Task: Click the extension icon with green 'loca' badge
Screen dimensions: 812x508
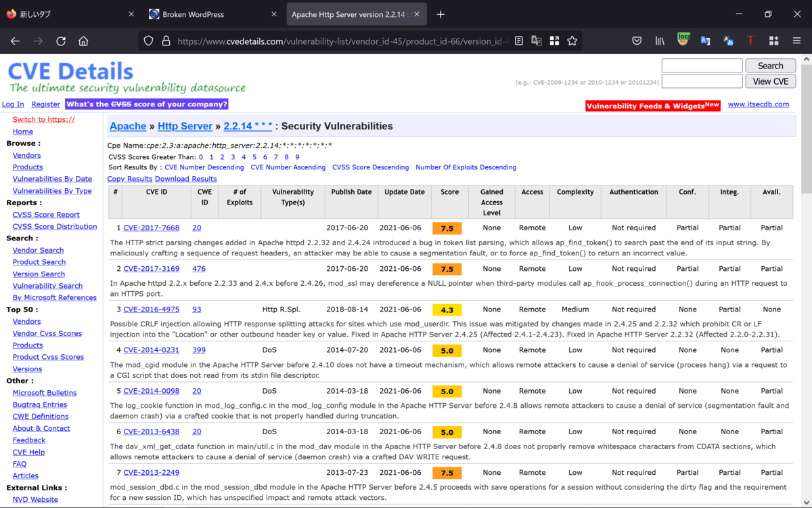Action: 683,40
